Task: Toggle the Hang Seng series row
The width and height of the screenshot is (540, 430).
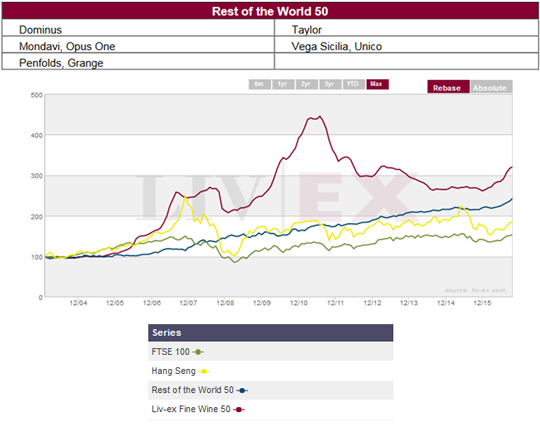Action: [x=271, y=371]
